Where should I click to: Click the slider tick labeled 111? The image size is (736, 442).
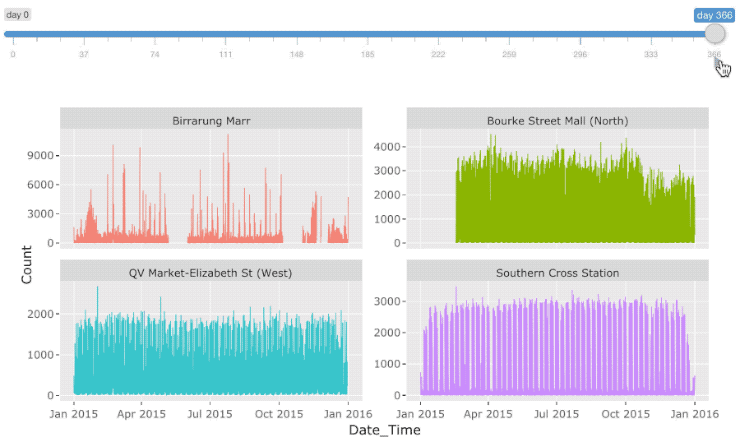pos(226,54)
